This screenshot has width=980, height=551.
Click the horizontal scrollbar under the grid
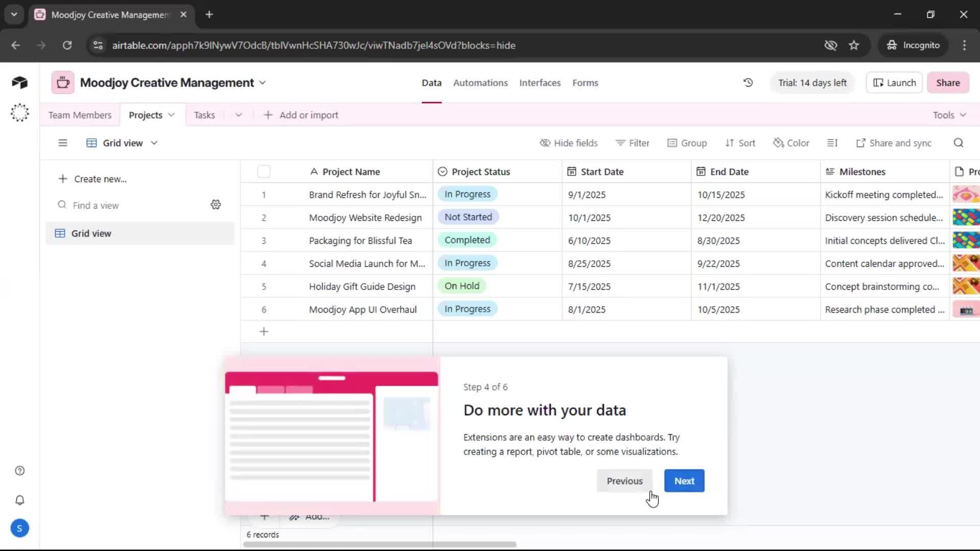point(380,544)
